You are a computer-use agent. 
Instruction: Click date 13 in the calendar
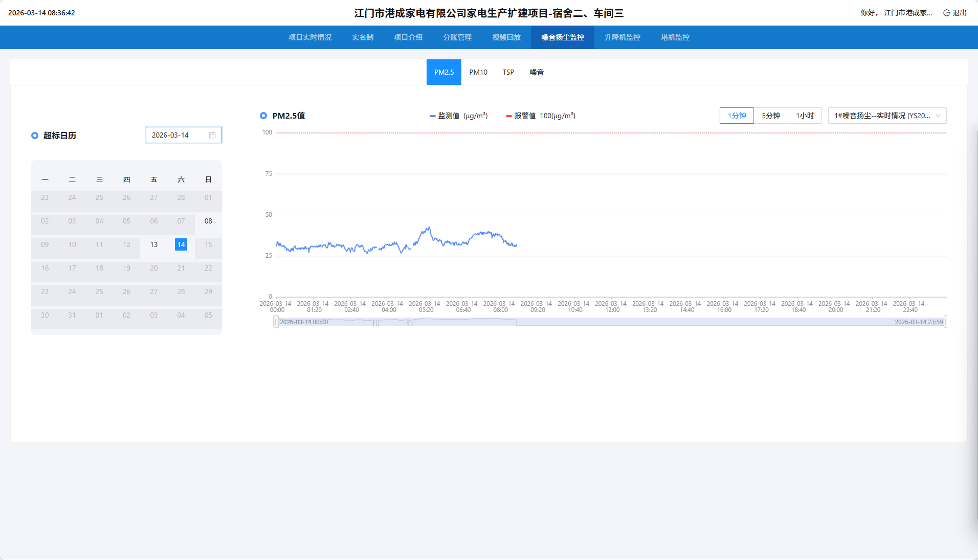(x=154, y=244)
